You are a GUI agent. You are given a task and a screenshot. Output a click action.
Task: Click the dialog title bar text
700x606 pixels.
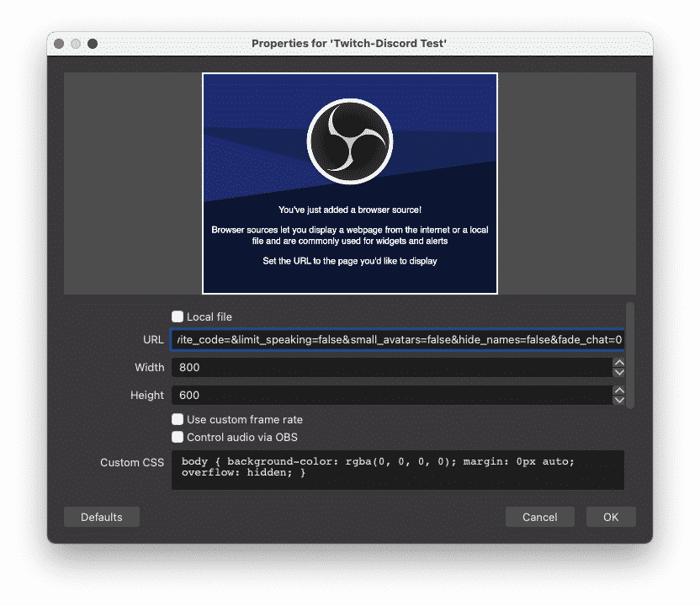coord(350,44)
